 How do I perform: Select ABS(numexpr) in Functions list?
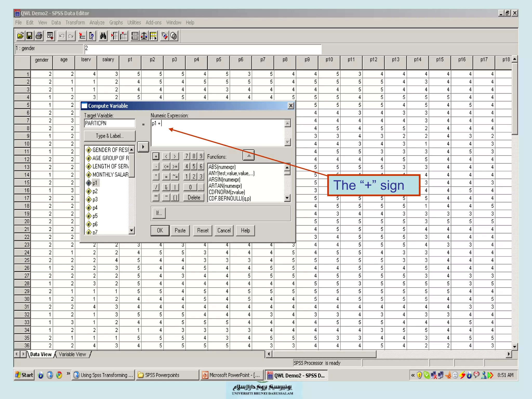(222, 167)
